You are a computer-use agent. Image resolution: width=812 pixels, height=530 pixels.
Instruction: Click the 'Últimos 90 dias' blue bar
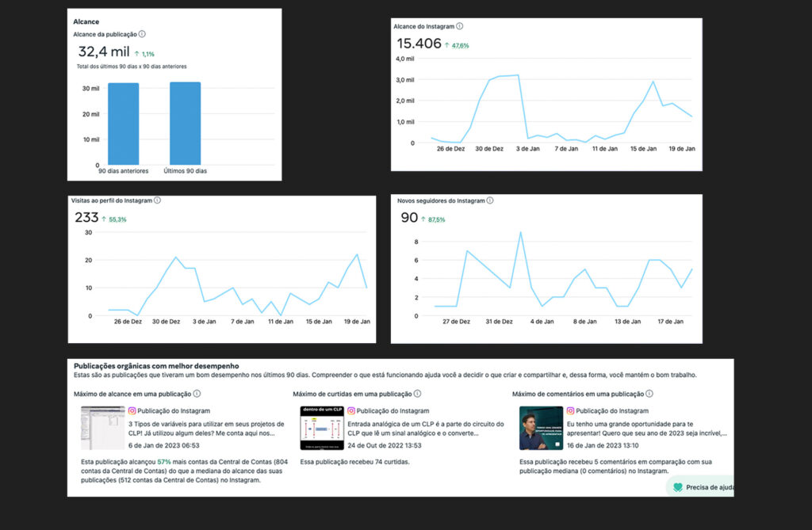185,123
